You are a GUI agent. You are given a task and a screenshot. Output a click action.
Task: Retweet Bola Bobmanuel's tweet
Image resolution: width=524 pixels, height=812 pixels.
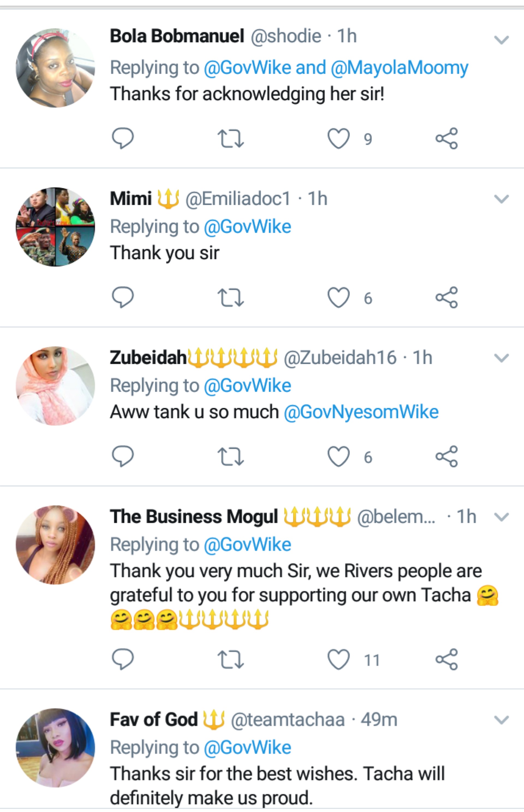tap(230, 139)
